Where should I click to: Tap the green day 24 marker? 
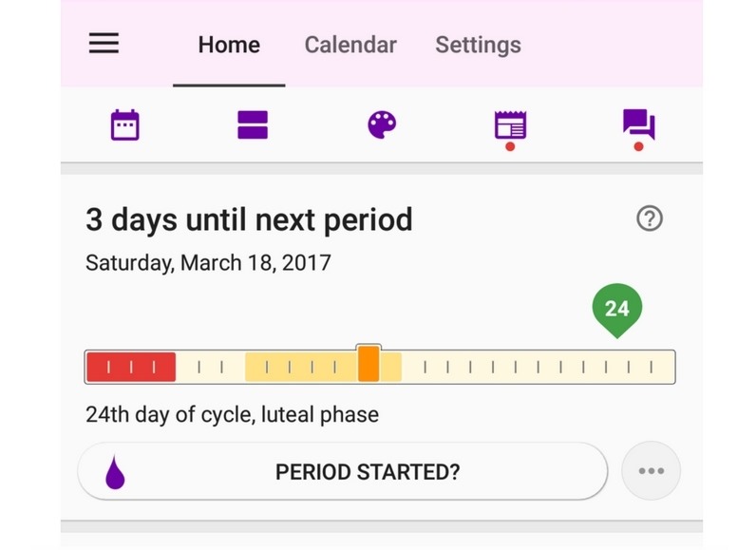616,310
